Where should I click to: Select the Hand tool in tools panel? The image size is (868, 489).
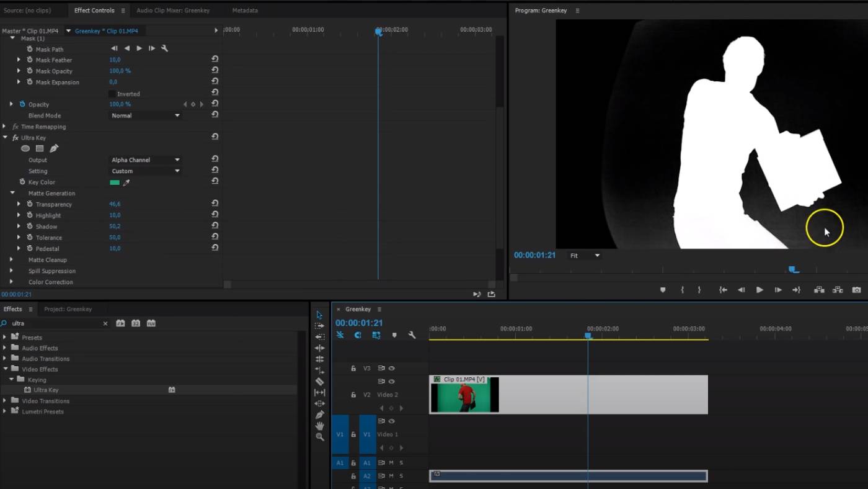click(x=319, y=426)
